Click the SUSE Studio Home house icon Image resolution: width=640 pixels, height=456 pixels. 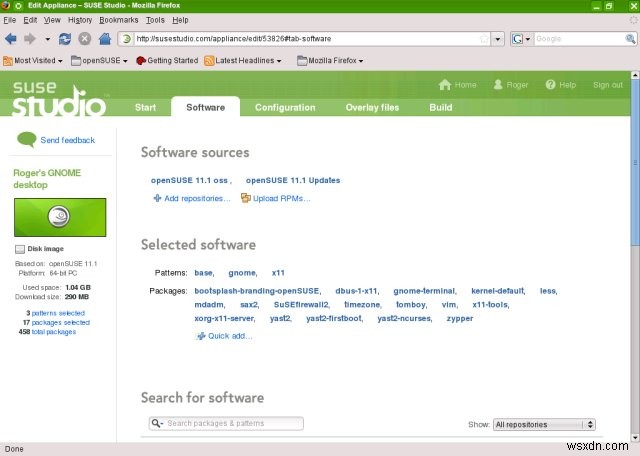coord(444,85)
